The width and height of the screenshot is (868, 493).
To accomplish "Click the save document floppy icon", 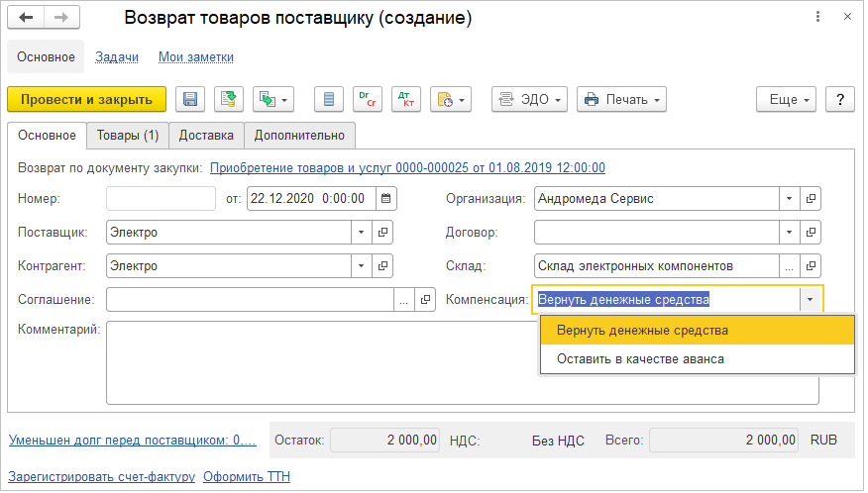I will click(190, 99).
